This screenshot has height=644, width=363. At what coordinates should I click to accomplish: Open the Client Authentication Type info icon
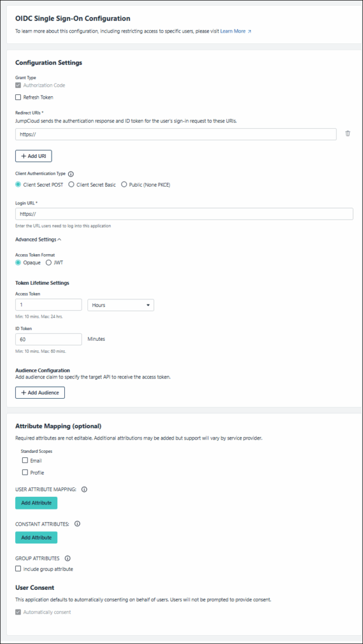coord(70,174)
